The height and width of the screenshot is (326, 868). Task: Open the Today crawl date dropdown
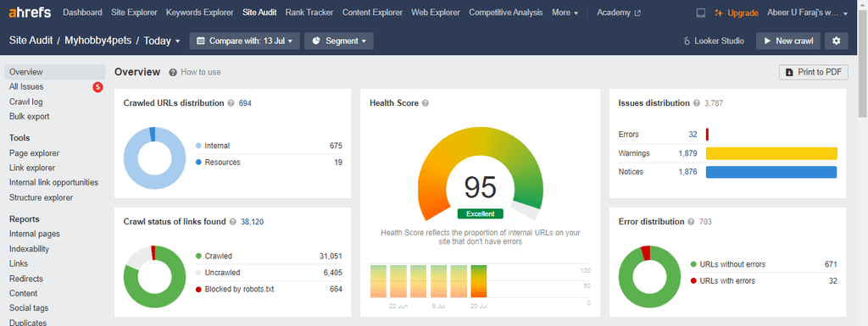(x=162, y=41)
